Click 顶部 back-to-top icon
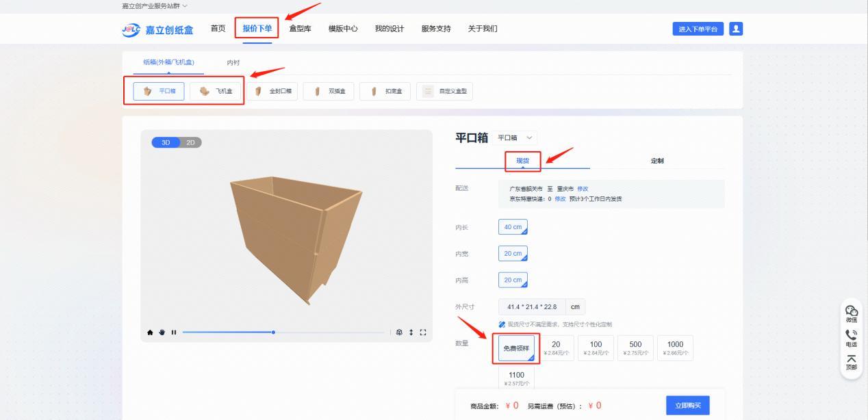This screenshot has width=868, height=420. click(x=851, y=362)
